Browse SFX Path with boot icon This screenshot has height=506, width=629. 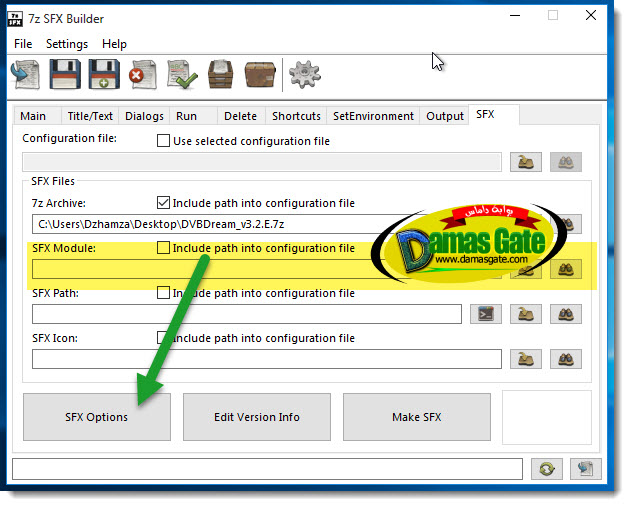tap(526, 314)
